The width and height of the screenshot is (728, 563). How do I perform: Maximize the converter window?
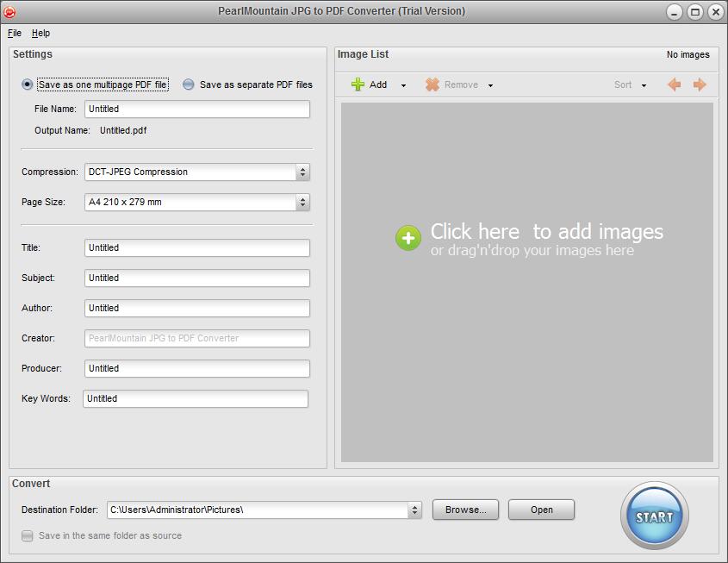click(695, 12)
